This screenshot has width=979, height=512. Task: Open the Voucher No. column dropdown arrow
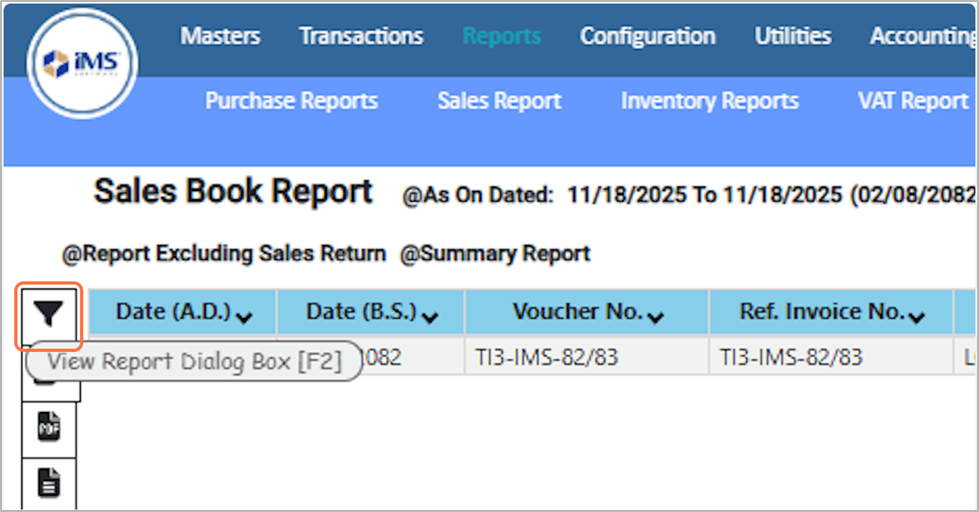coord(655,316)
